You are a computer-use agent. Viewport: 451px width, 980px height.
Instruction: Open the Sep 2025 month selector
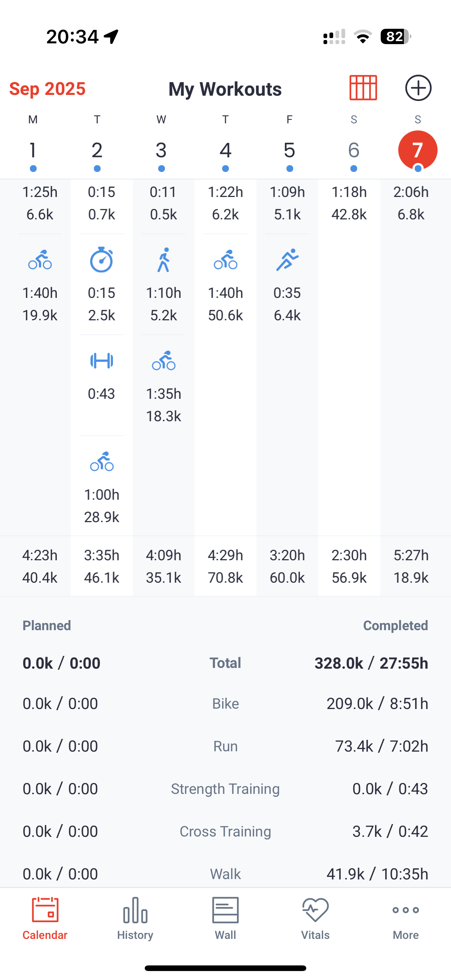[47, 89]
